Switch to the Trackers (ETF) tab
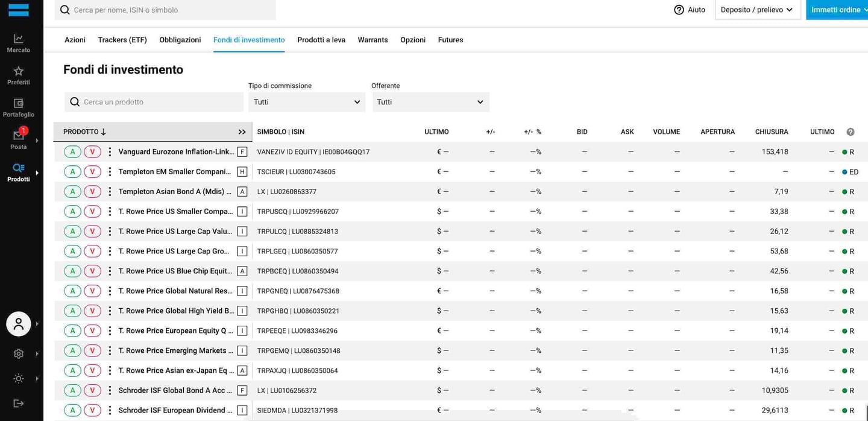Viewport: 868px width, 421px height. [122, 40]
